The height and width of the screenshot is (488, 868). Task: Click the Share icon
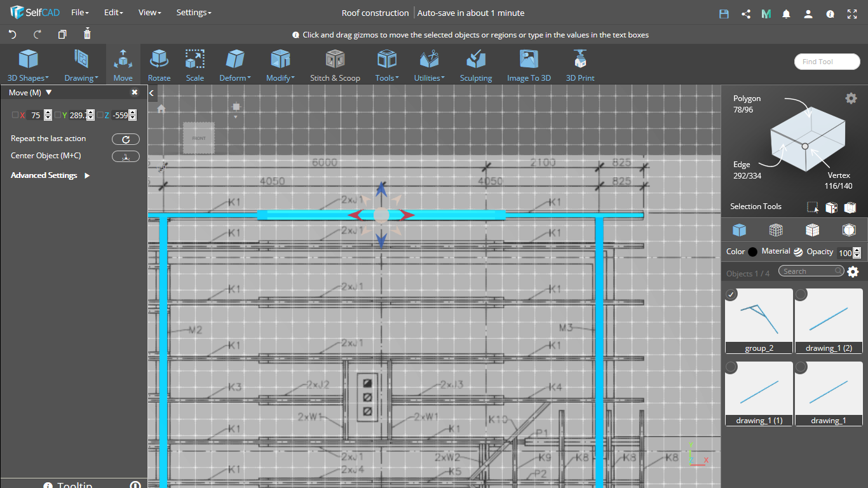tap(746, 13)
